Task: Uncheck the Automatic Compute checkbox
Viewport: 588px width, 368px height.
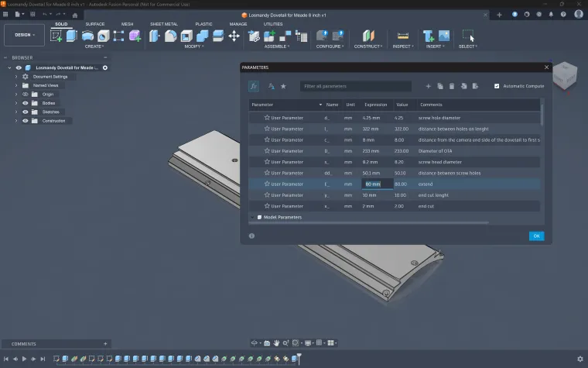Action: (497, 86)
